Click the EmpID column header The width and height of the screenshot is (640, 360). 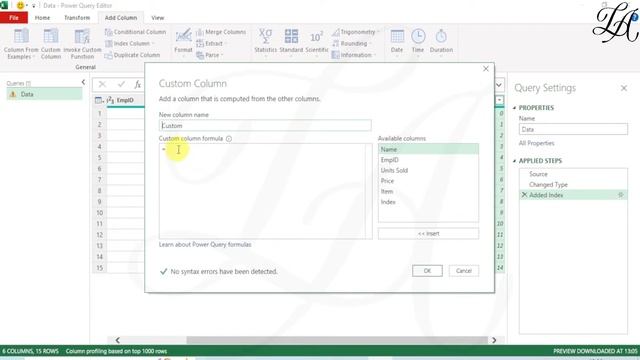(125, 100)
